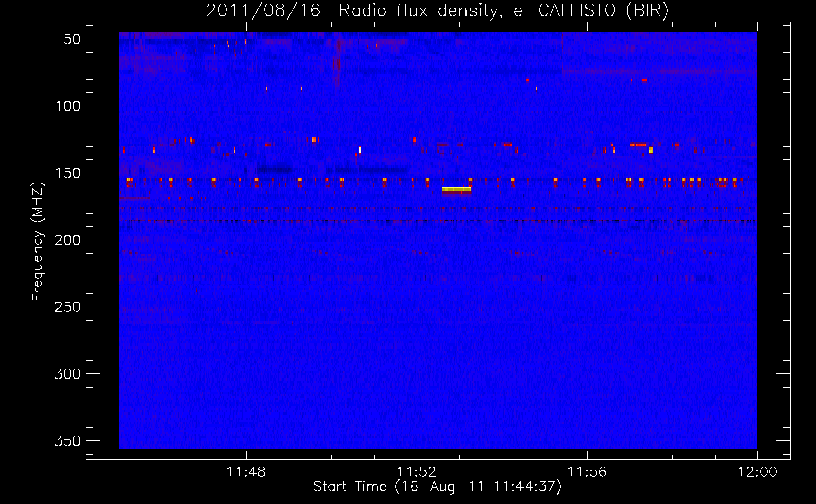
Task: Click the plot title "2011/08/16 Radio flux density, e-CALLISTO (BIR)"
Action: pos(437,11)
